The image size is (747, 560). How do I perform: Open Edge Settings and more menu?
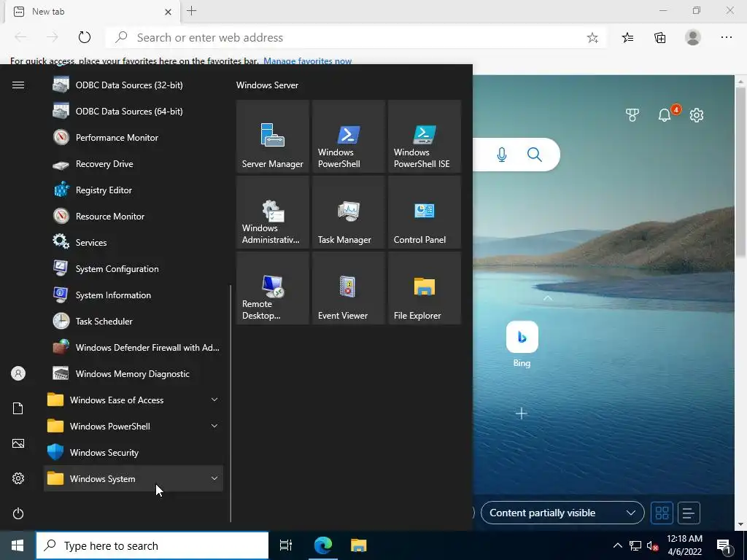pyautogui.click(x=726, y=38)
